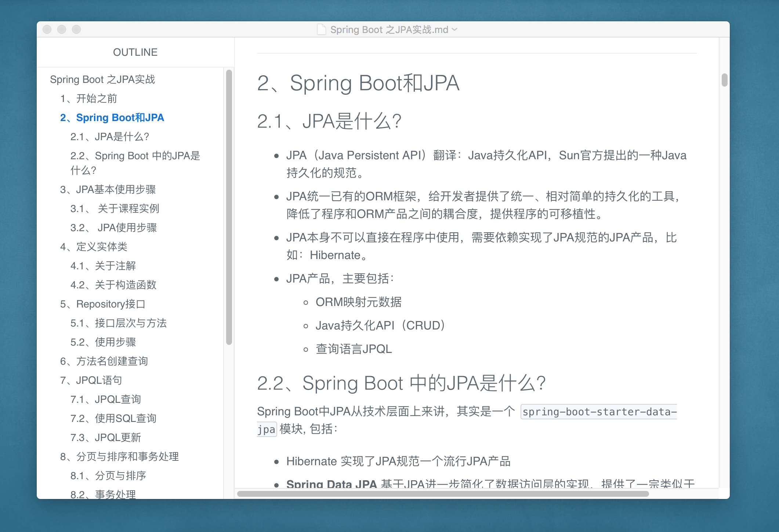Place cursor in heading '2.1、JPA是什么?'
This screenshot has width=779, height=532.
pyautogui.click(x=329, y=121)
